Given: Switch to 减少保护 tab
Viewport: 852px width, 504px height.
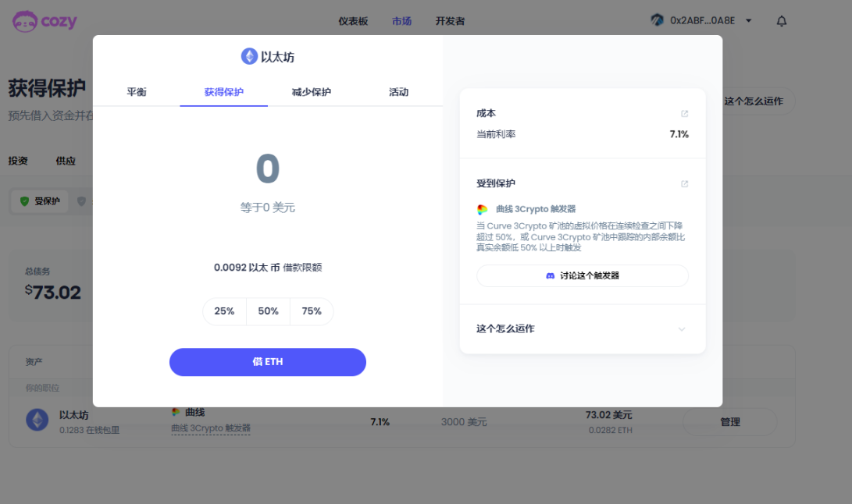Looking at the screenshot, I should [312, 92].
